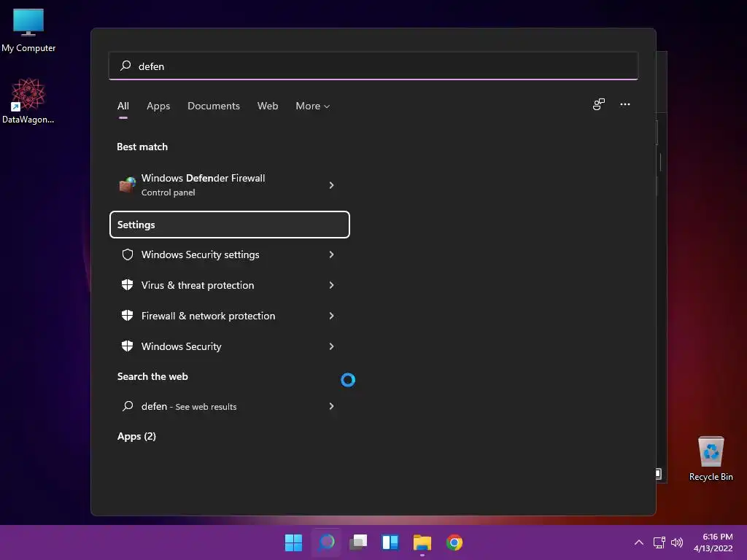Screen dimensions: 747x560
Task: Click the Firewall & network protection shield icon
Action: (127, 315)
